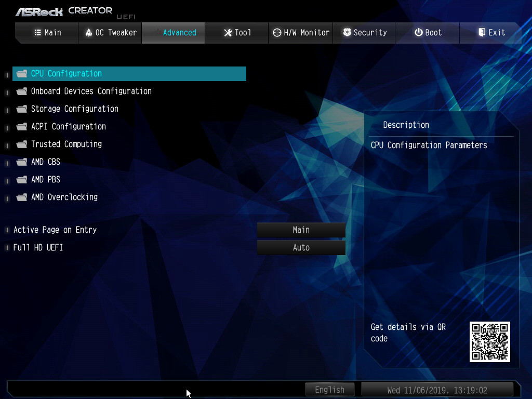Click the folder icon next to Storage Configuration
532x399 pixels.
point(21,109)
